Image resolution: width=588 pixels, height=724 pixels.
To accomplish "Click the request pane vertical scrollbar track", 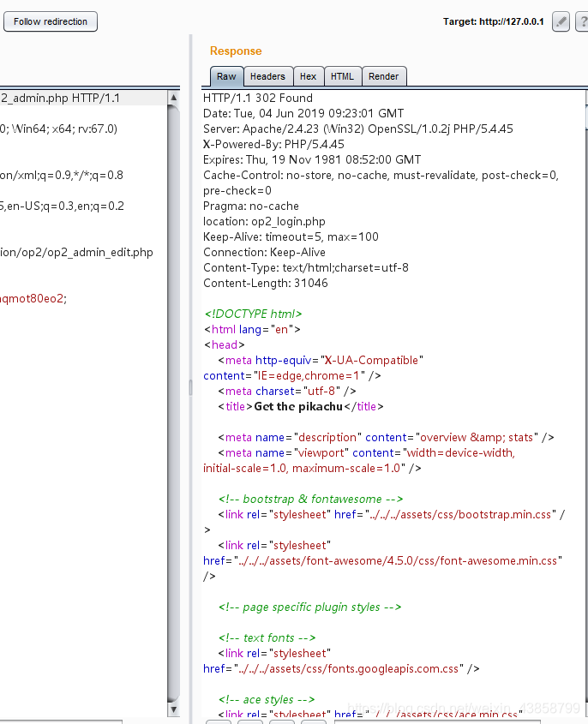I will [174, 404].
